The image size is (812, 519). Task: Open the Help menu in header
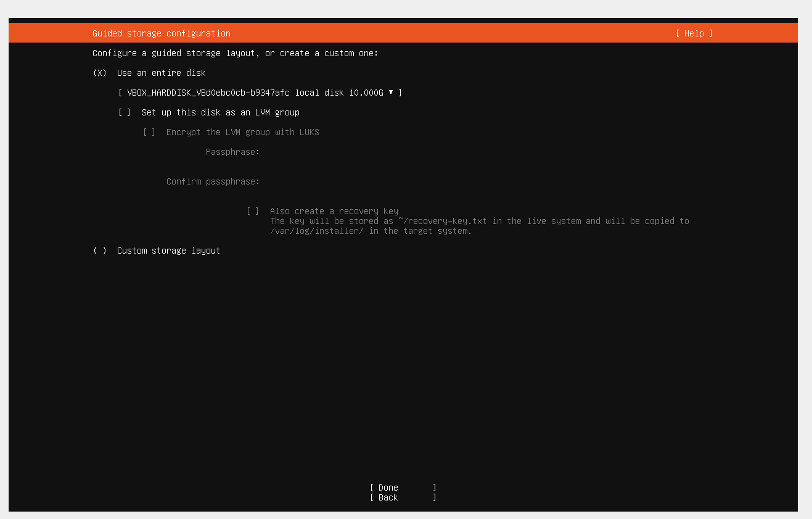(x=694, y=33)
